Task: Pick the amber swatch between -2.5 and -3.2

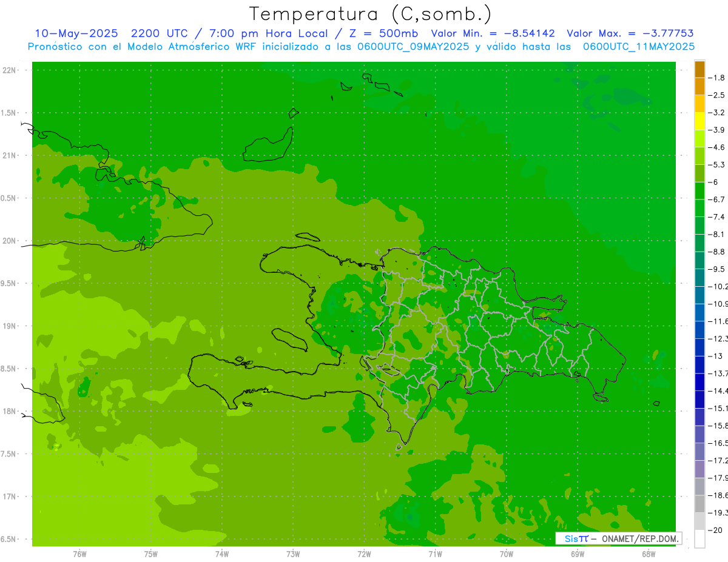Action: pos(699,104)
